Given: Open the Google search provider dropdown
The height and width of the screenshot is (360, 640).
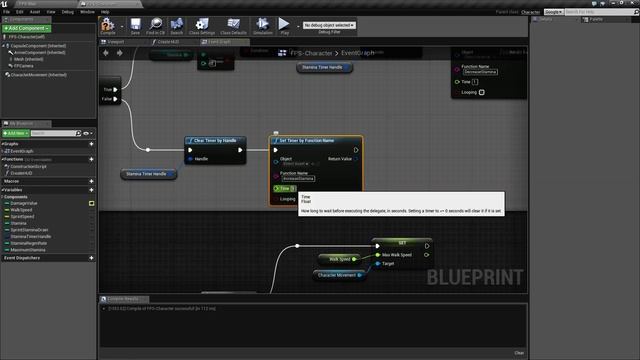Looking at the screenshot, I should (x=553, y=12).
